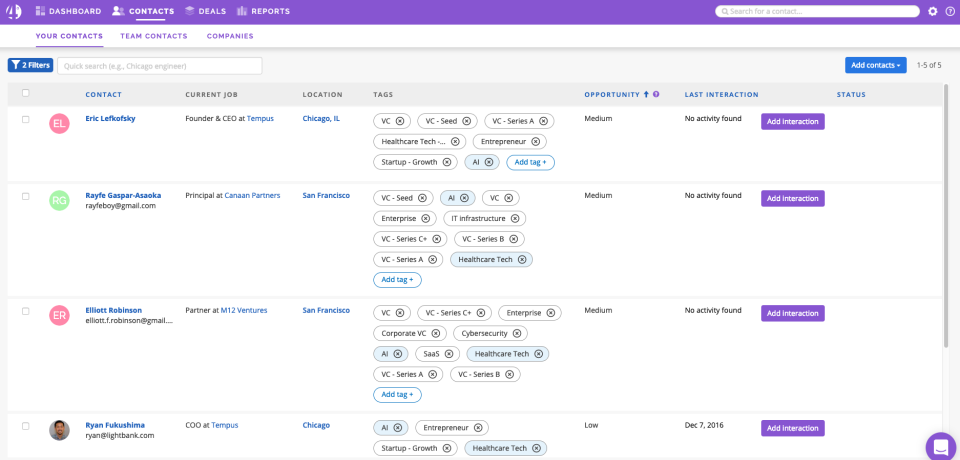The image size is (960, 460).
Task: Sort by the Opportunity column header
Action: [612, 94]
